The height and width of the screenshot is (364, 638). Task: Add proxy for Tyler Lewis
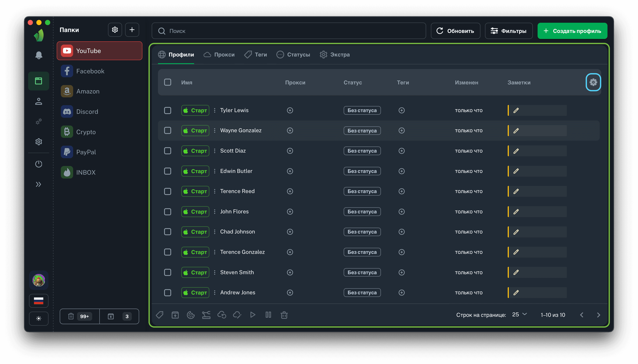pyautogui.click(x=290, y=110)
